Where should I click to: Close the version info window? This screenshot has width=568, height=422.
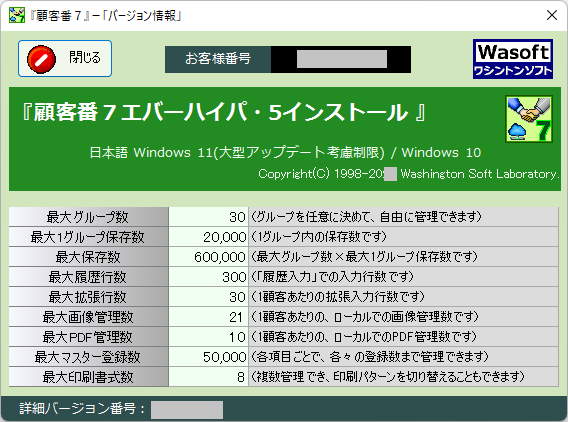(x=552, y=15)
